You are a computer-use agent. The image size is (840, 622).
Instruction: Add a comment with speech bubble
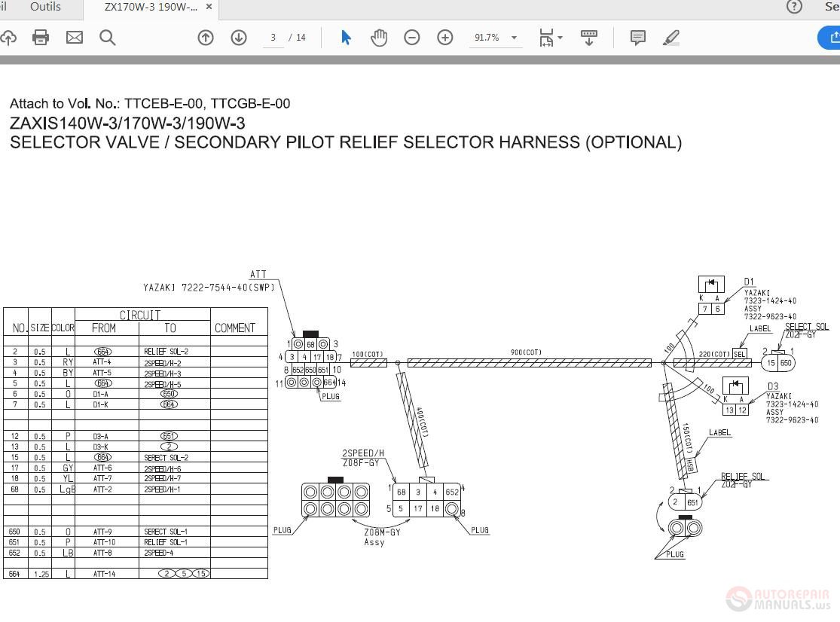[637, 38]
